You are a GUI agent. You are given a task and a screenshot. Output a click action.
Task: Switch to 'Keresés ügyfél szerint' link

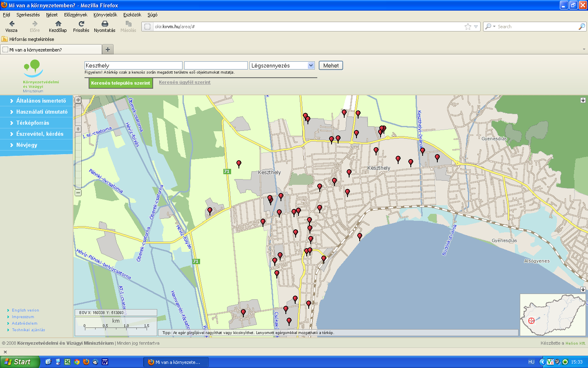click(185, 82)
